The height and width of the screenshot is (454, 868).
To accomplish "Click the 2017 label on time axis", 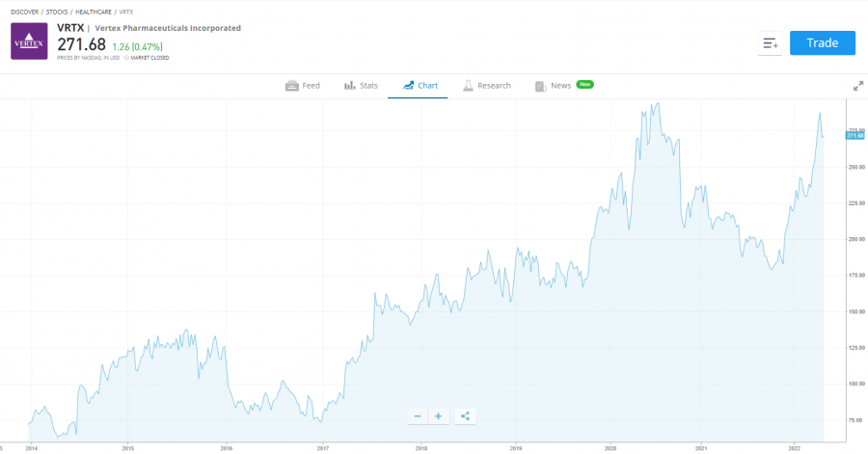I will pyautogui.click(x=323, y=448).
